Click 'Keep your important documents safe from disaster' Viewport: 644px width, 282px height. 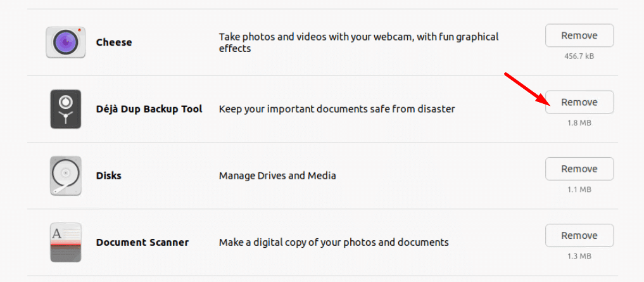click(x=337, y=110)
